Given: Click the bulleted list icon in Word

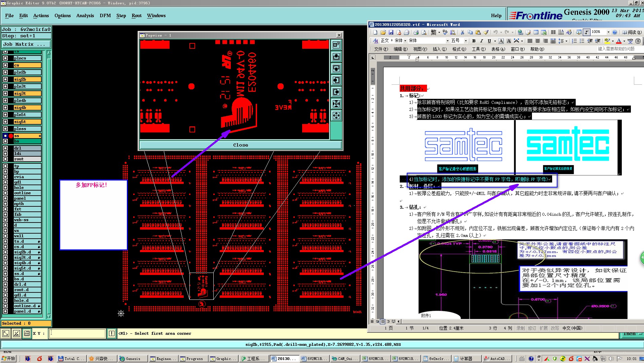Looking at the screenshot, I should click(x=582, y=41).
